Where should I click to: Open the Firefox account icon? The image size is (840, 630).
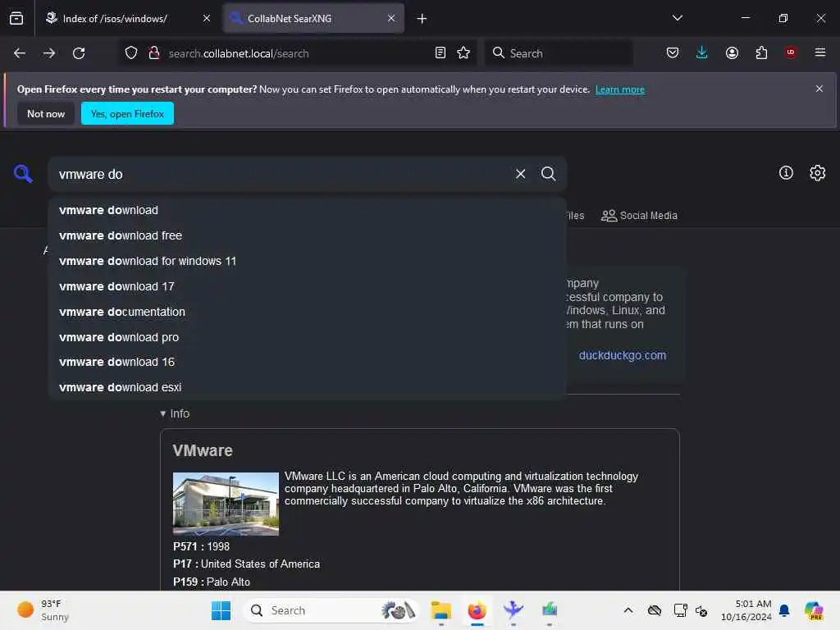click(732, 52)
